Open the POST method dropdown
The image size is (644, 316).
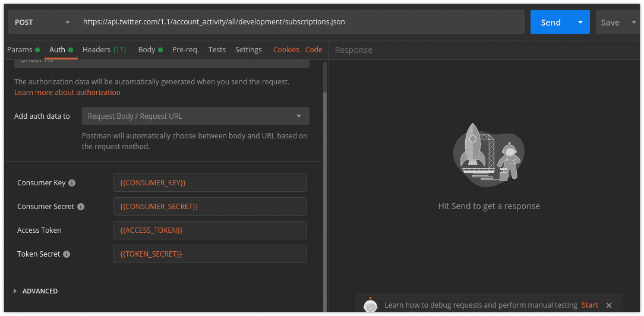coord(42,22)
